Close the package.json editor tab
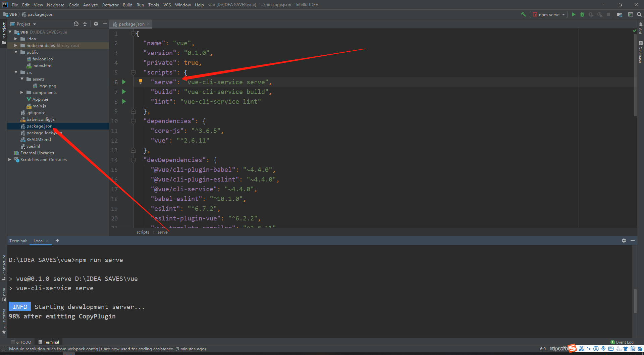 point(148,24)
